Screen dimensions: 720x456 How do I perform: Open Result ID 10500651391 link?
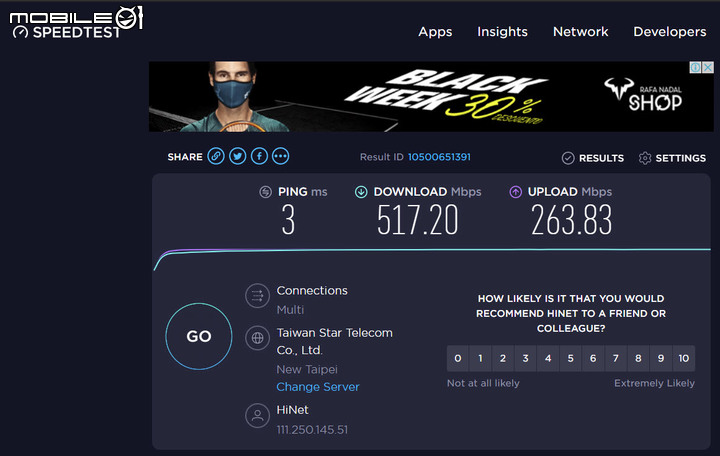(439, 157)
